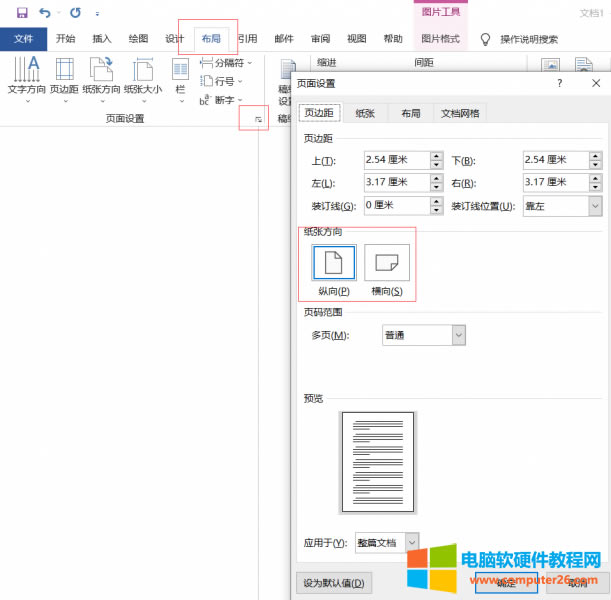
Task: Click the 设为默认值 button
Action: point(334,583)
